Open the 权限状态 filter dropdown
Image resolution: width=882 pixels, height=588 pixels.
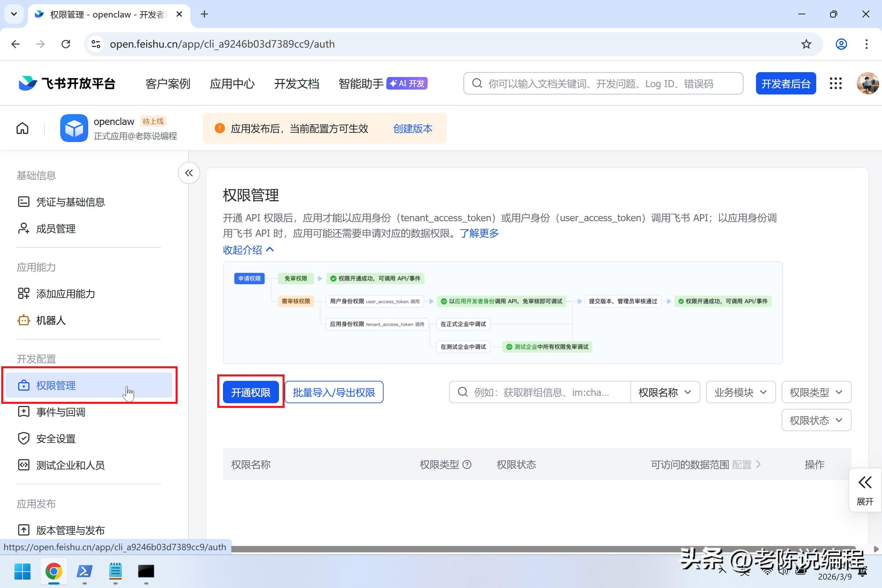click(816, 420)
